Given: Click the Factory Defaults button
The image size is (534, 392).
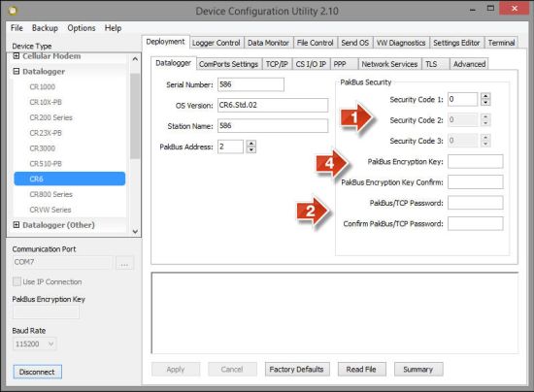Looking at the screenshot, I should point(297,370).
